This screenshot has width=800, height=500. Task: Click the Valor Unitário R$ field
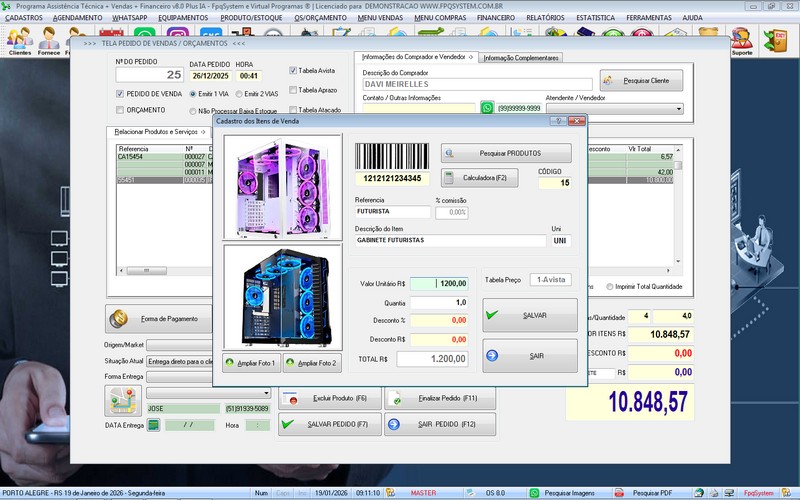[439, 283]
